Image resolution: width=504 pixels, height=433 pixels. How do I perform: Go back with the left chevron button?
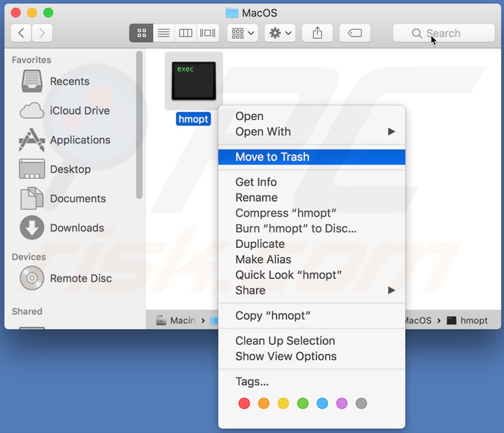tap(21, 33)
